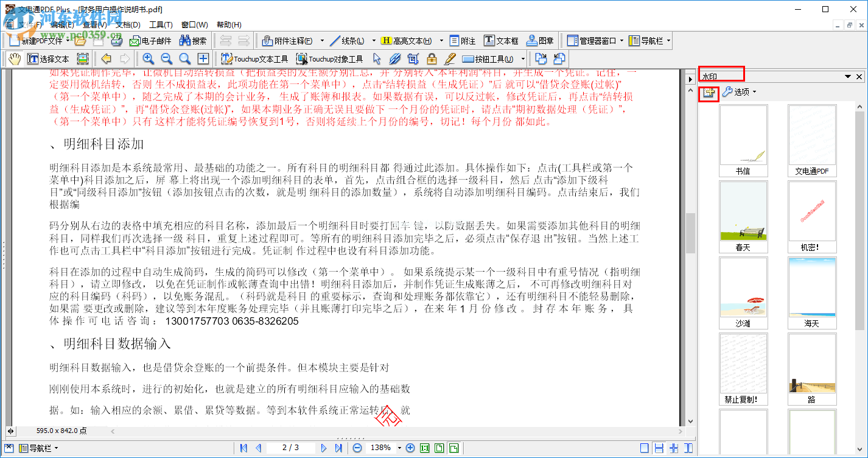The image size is (868, 458).
Task: Select the 附件注释 paperclip tool
Action: pos(287,41)
